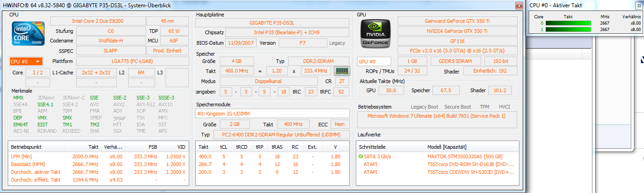Image resolution: width=644 pixels, height=193 pixels.
Task: Select the Basistakt (HFM) row
Action: pyautogui.click(x=99, y=164)
